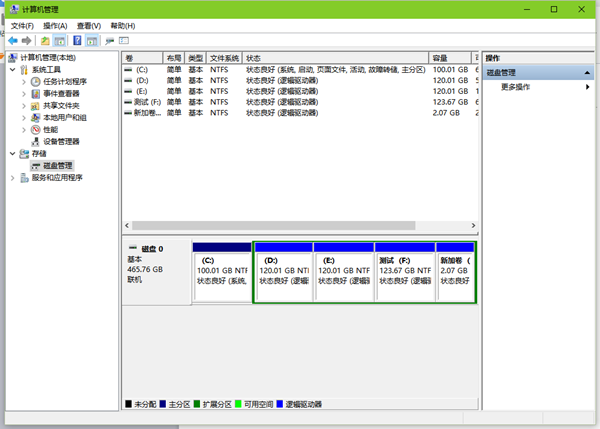
Task: Click the Forward arrow in the toolbar
Action: [x=27, y=41]
